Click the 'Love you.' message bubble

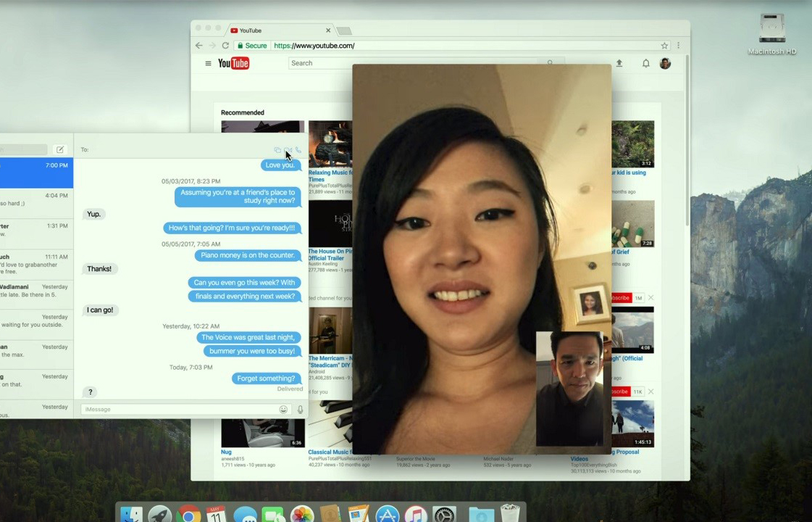click(x=280, y=165)
